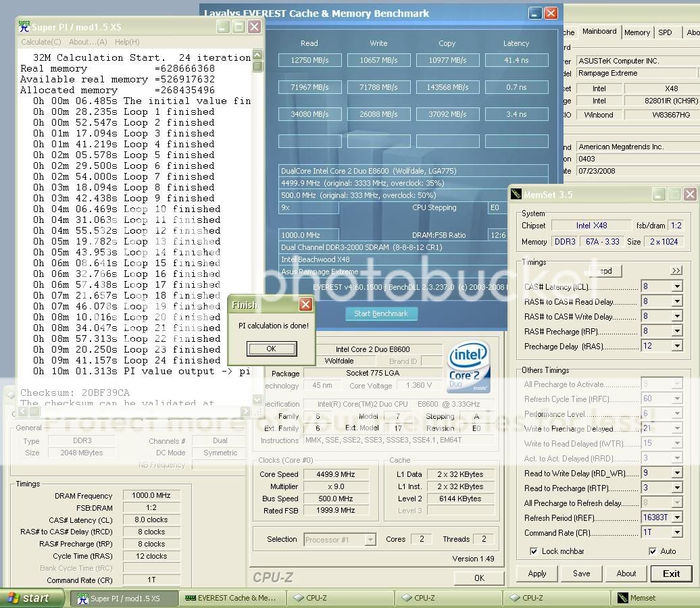Click Rated FSB value 1999.9 MHz
700x608 pixels.
tap(336, 510)
